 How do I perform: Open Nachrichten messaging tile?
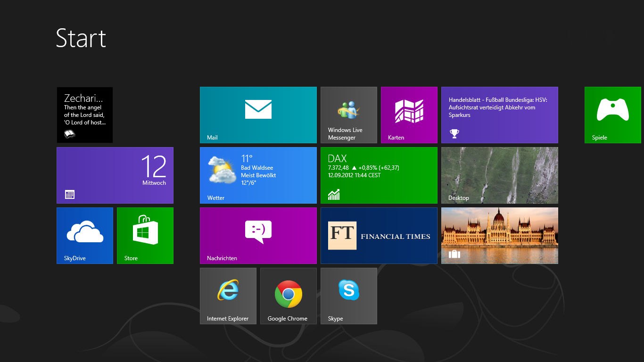258,235
